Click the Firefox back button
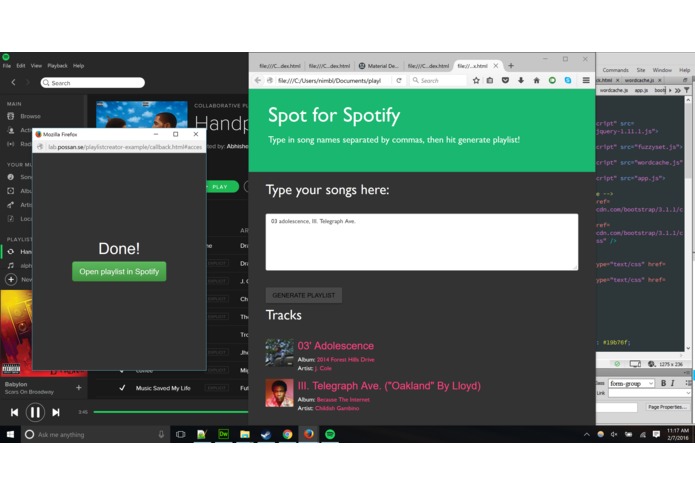Viewport: 695px width, 494px height. [x=258, y=80]
